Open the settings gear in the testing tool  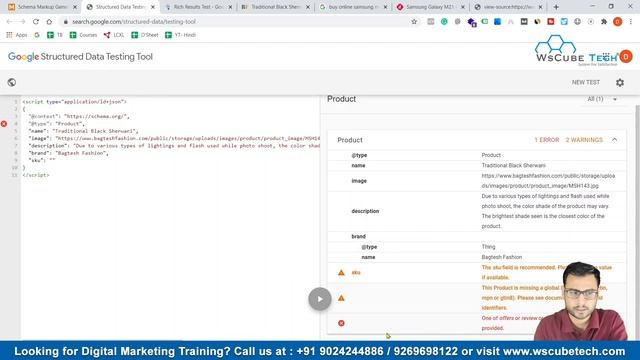click(620, 82)
